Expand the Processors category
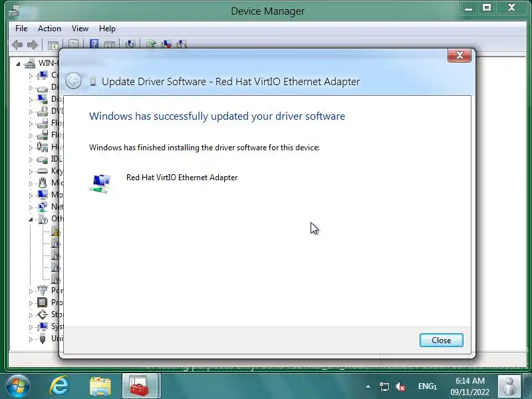Image resolution: width=532 pixels, height=399 pixels. pos(31,303)
